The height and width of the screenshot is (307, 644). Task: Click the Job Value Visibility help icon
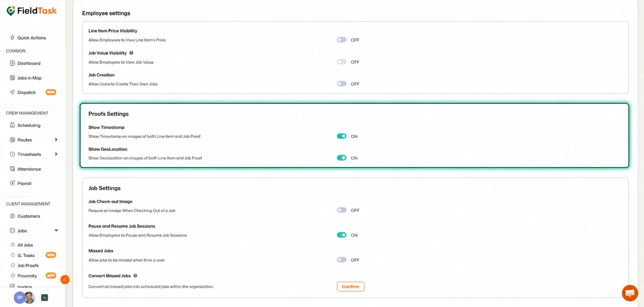(x=131, y=53)
